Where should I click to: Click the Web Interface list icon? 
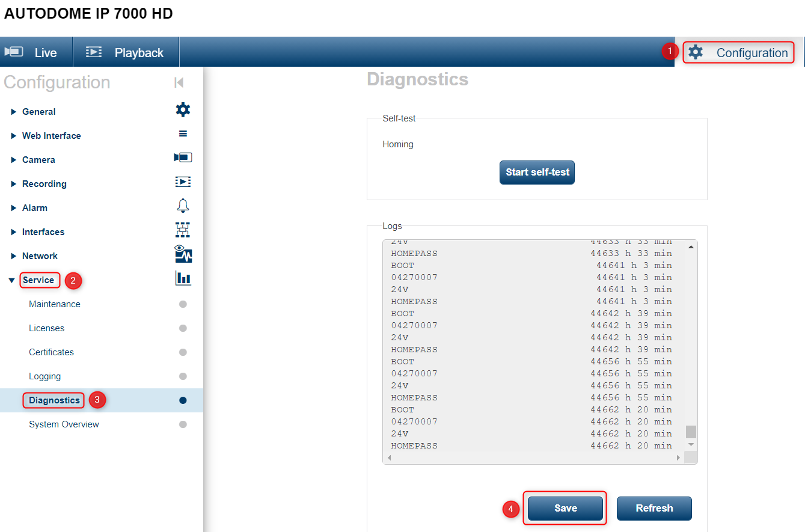click(183, 133)
